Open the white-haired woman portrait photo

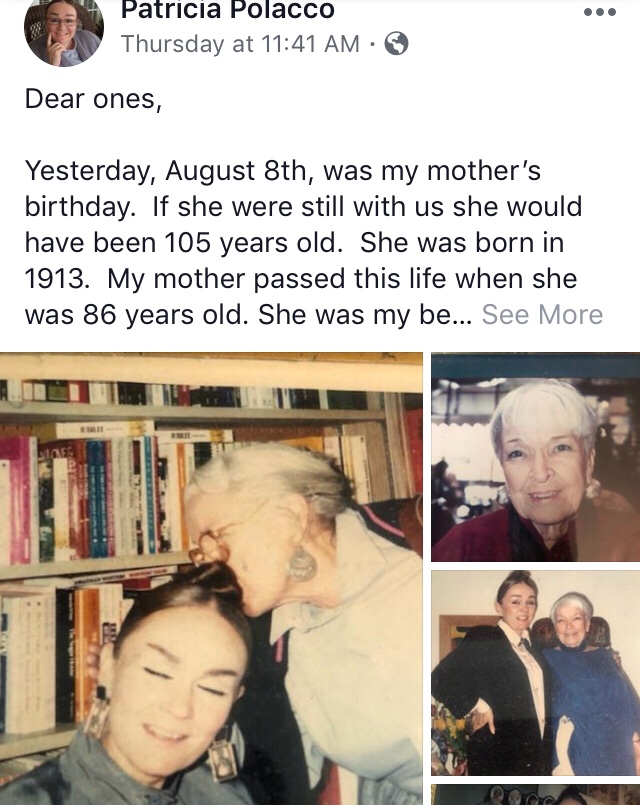(x=535, y=457)
